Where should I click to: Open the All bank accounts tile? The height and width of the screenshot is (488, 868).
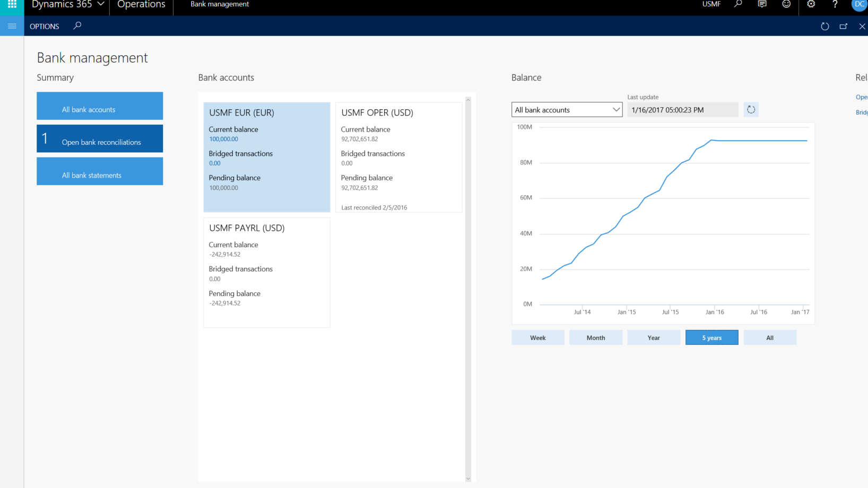click(x=100, y=106)
